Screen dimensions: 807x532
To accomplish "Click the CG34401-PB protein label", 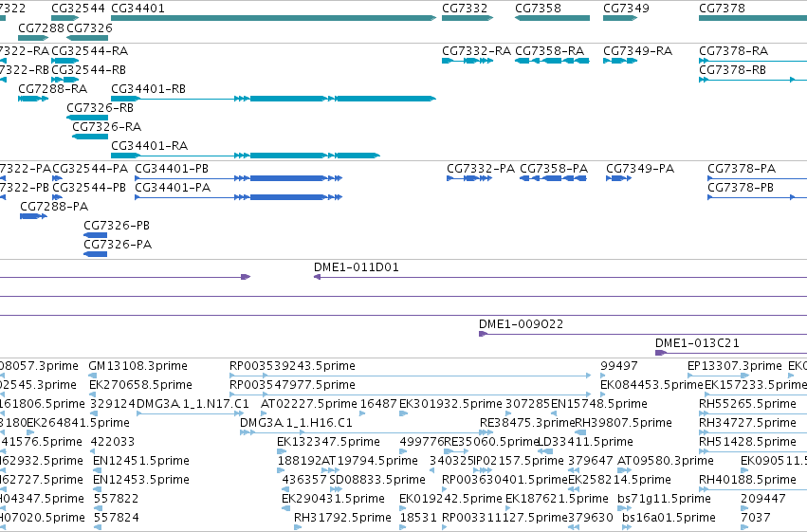I will (x=172, y=169).
